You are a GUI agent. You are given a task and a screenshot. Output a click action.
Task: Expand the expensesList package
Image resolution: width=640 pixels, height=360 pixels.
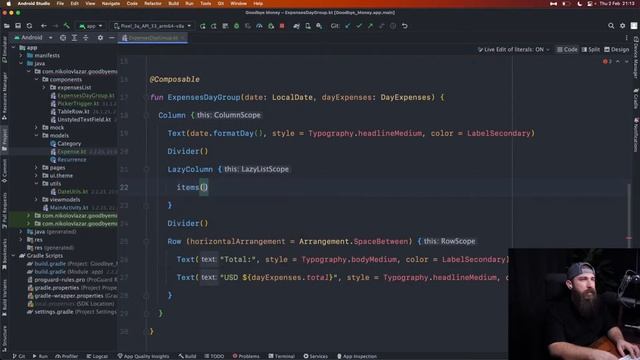point(44,87)
